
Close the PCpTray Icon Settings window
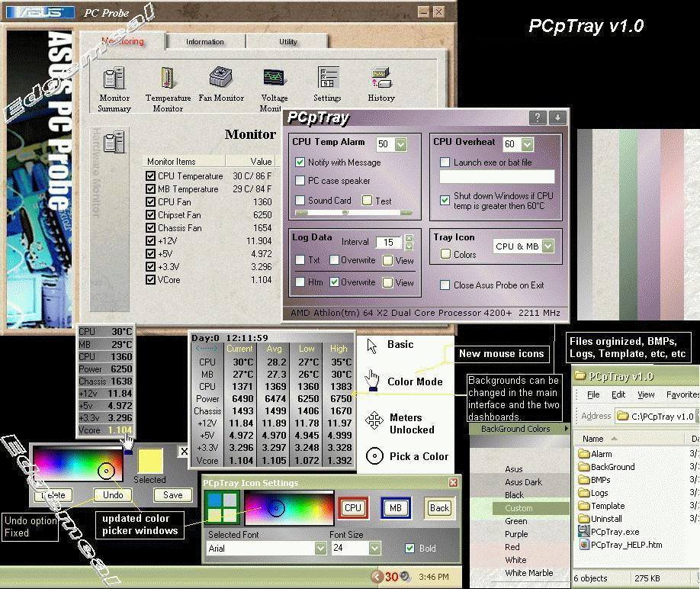[453, 482]
